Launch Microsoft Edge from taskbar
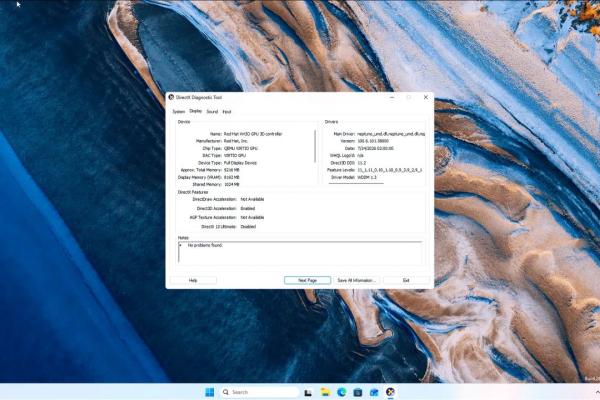Viewport: 600px width, 400px height. coord(341,392)
